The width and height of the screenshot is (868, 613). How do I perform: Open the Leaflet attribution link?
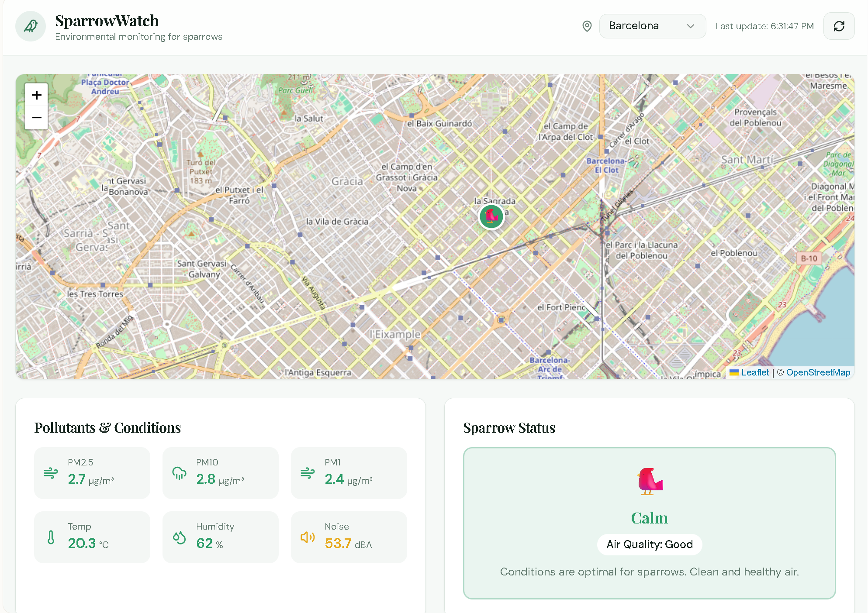click(x=754, y=372)
